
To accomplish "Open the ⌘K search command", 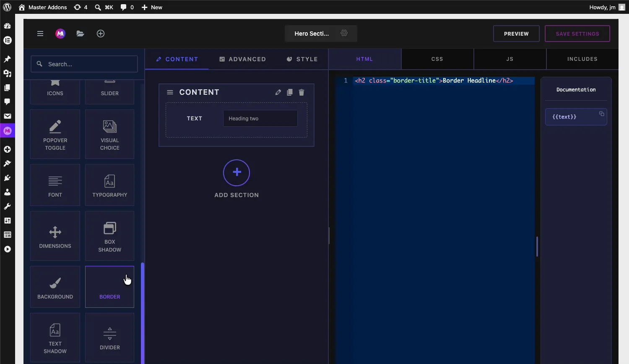I will tap(104, 7).
